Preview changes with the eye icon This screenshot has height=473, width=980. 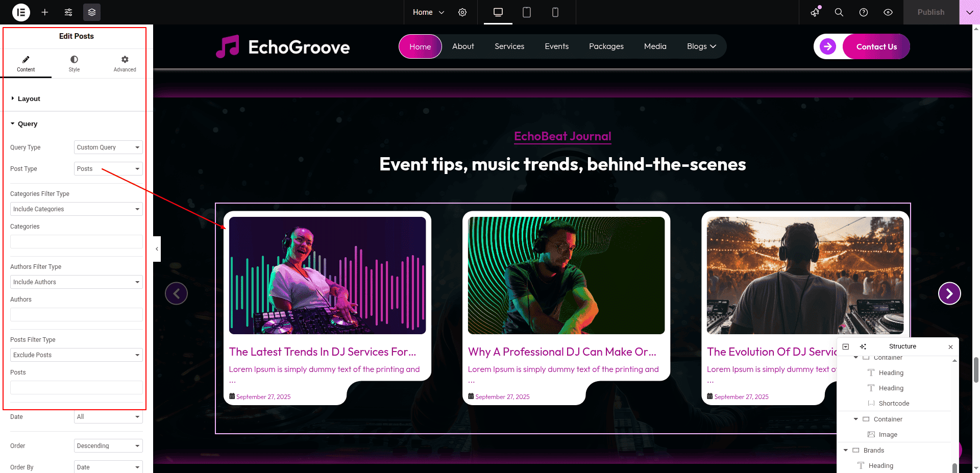coord(888,12)
